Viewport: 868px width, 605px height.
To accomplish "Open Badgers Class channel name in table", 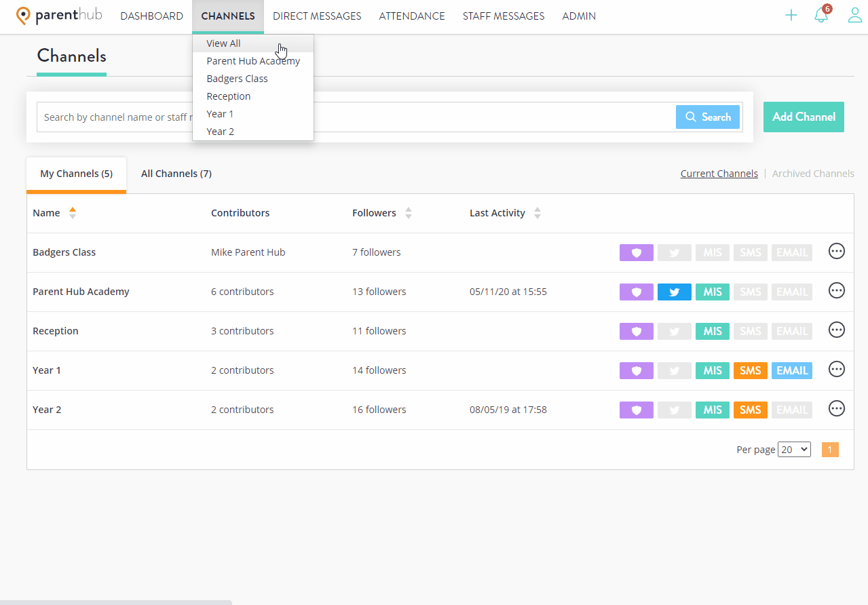I will [x=64, y=252].
